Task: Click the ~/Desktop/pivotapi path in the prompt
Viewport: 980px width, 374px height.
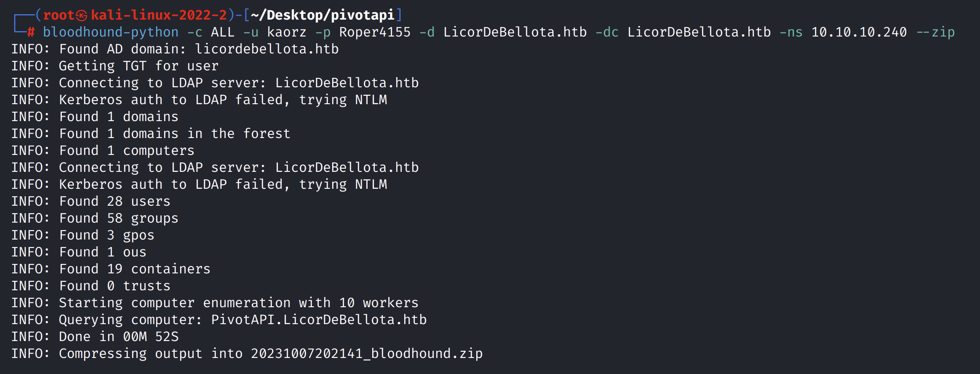Action: point(322,16)
